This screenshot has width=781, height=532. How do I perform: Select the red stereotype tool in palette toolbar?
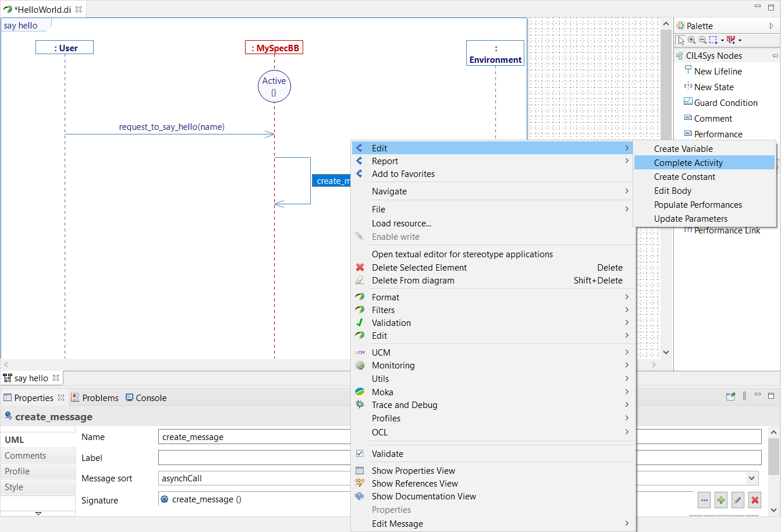pyautogui.click(x=731, y=40)
